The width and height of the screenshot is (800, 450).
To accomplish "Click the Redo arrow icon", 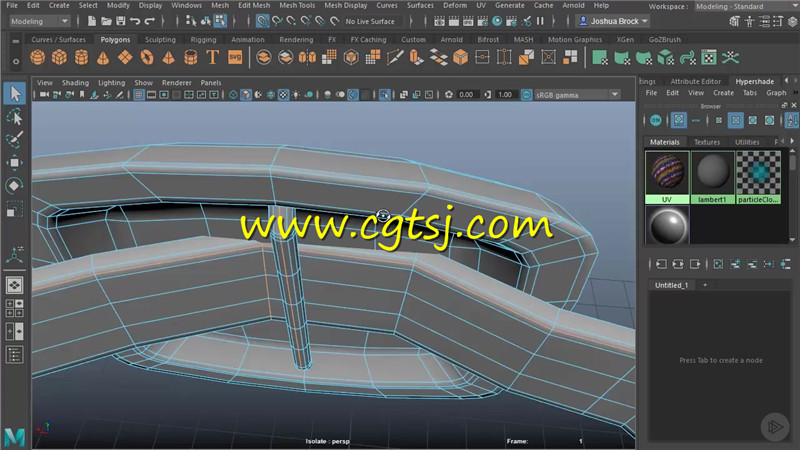I will click(x=149, y=21).
